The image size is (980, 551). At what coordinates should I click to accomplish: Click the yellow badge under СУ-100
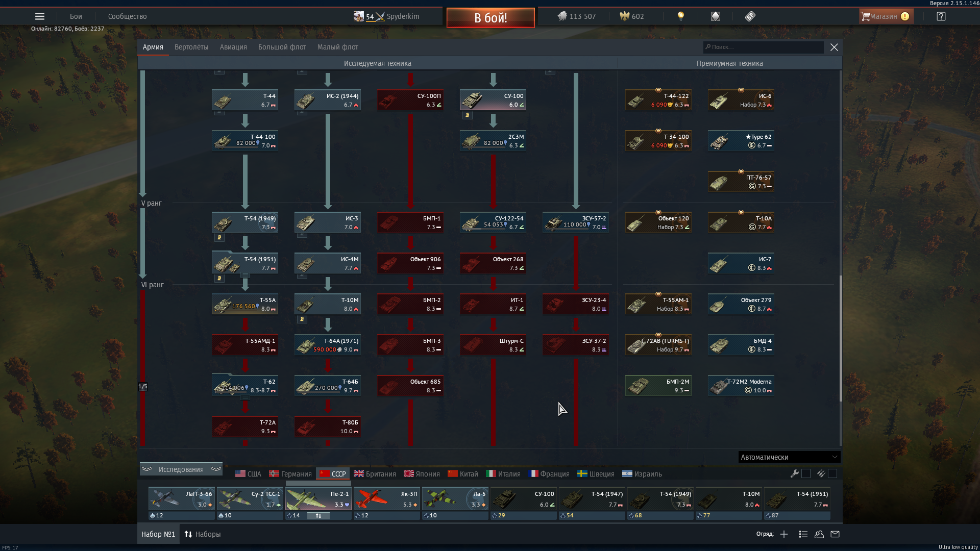pyautogui.click(x=467, y=115)
